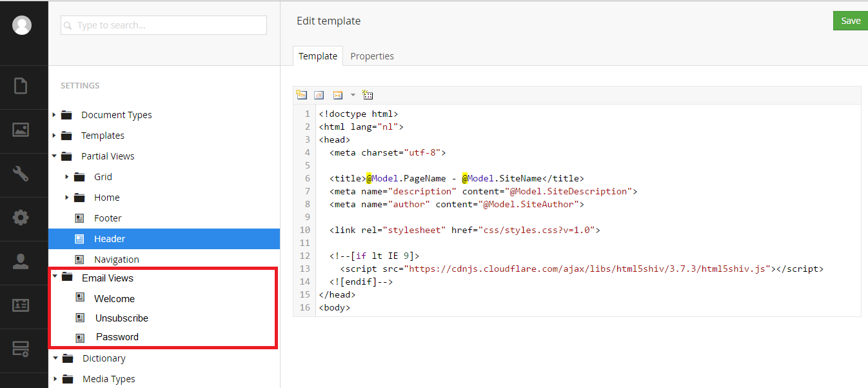Open the Members section ID card icon
Viewport: 868px width, 388px height.
click(21, 305)
